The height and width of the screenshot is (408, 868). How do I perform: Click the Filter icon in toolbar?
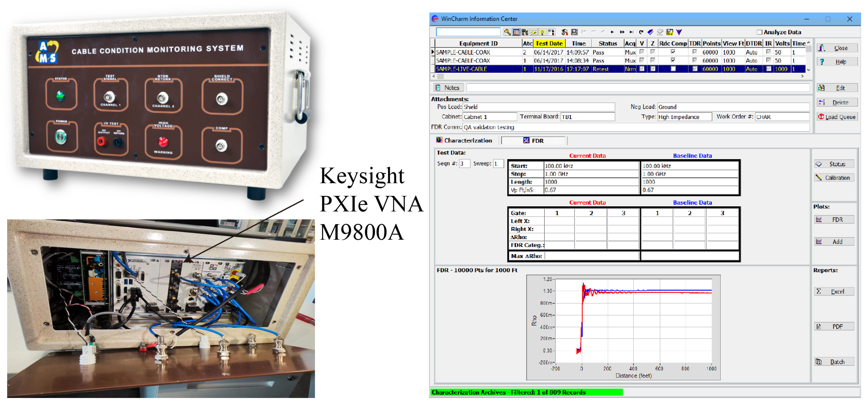click(x=670, y=32)
